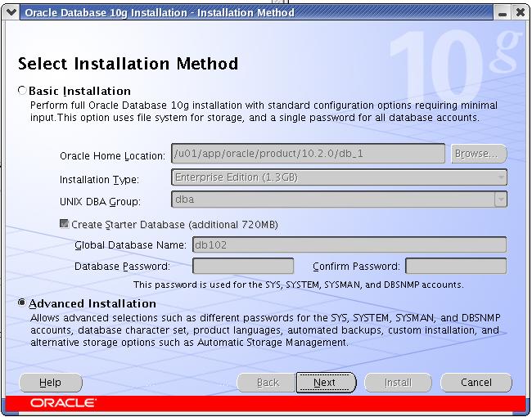This screenshot has width=532, height=417.
Task: Open the Installation Type dropdown
Action: (x=339, y=178)
